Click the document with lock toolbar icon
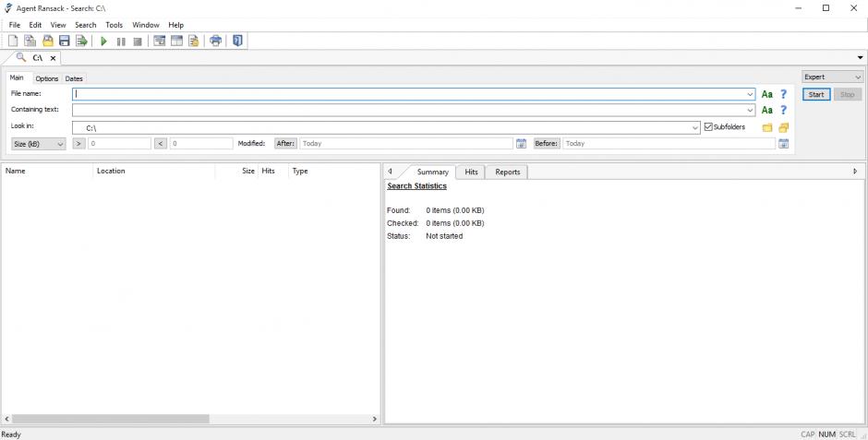868x440 pixels. 194,41
